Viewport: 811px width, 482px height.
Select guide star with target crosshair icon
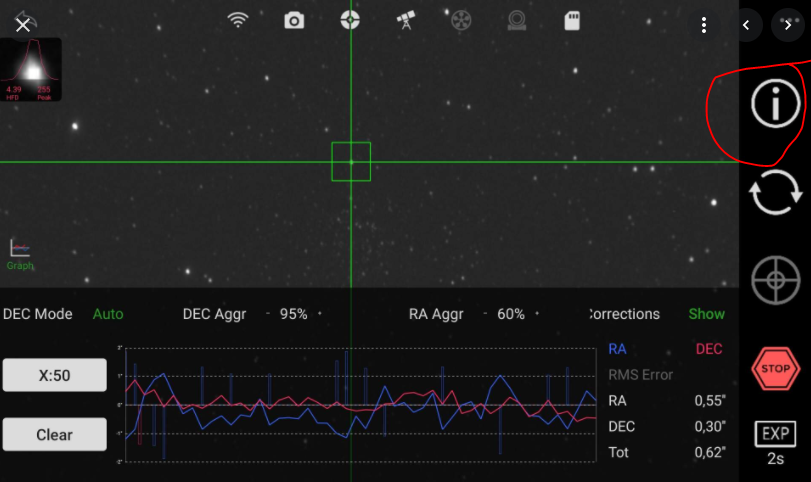click(775, 280)
